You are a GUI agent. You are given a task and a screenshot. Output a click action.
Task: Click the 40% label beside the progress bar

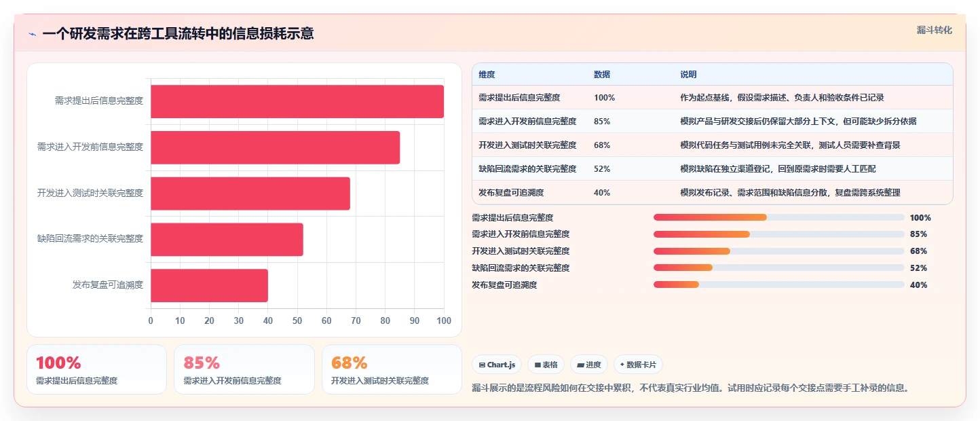point(918,285)
